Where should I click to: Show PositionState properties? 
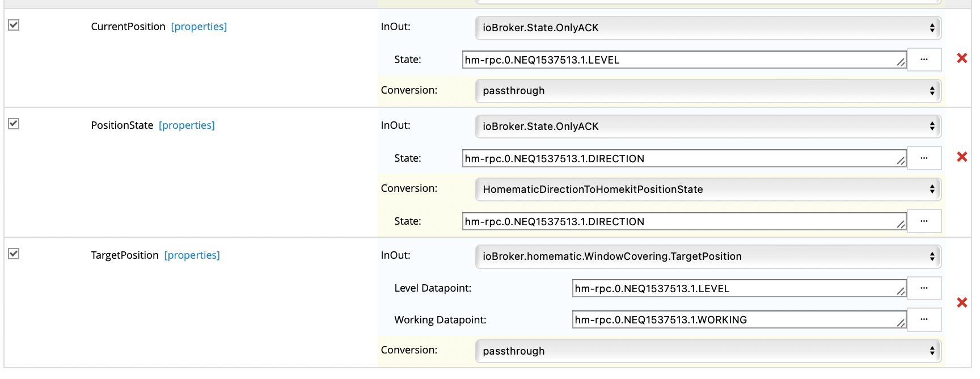click(187, 125)
